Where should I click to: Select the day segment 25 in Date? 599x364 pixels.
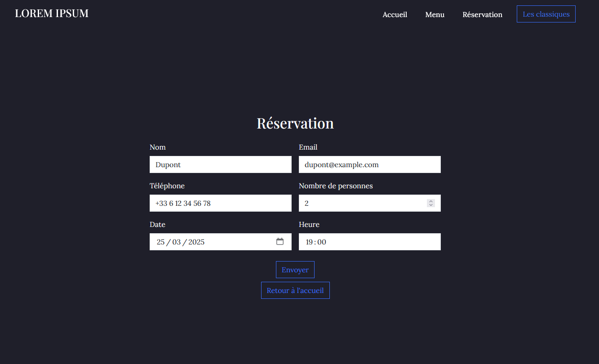coord(160,242)
